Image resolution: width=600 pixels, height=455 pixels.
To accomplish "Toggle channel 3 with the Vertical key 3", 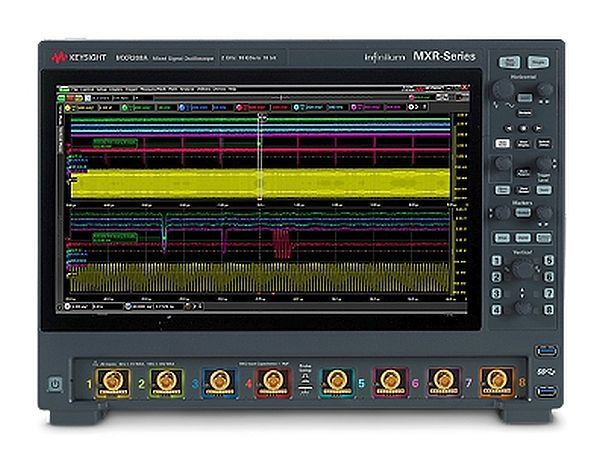I will point(497,294).
